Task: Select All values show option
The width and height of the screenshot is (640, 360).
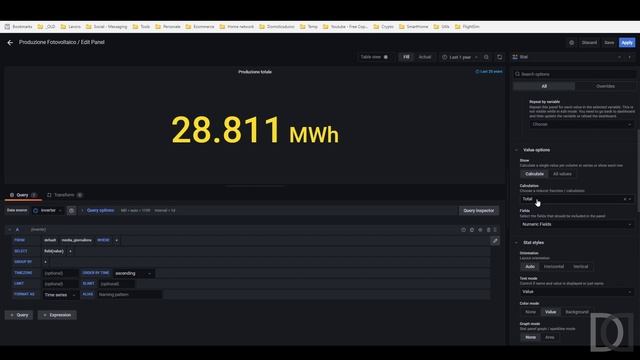Action: pos(562,174)
